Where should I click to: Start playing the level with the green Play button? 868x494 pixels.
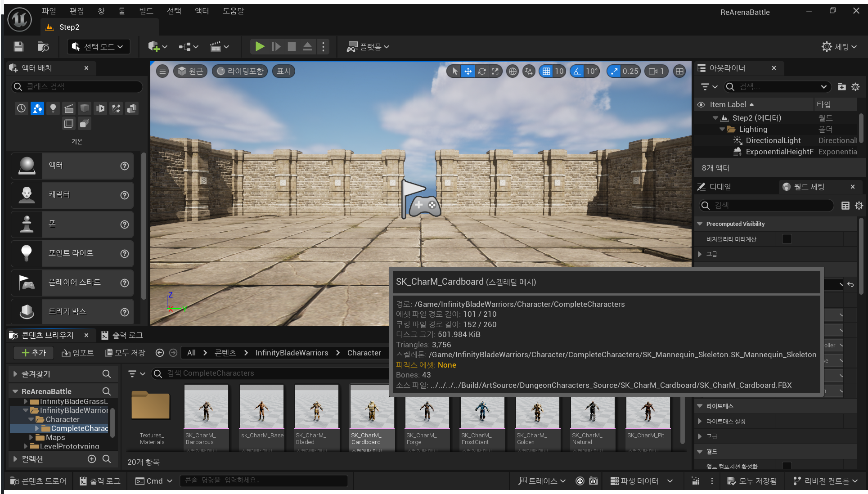pyautogui.click(x=260, y=46)
